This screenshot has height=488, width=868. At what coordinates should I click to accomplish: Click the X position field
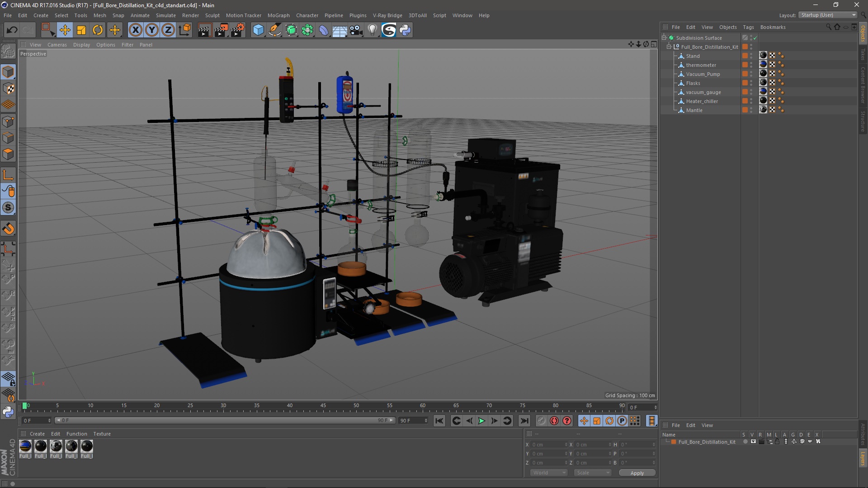549,445
